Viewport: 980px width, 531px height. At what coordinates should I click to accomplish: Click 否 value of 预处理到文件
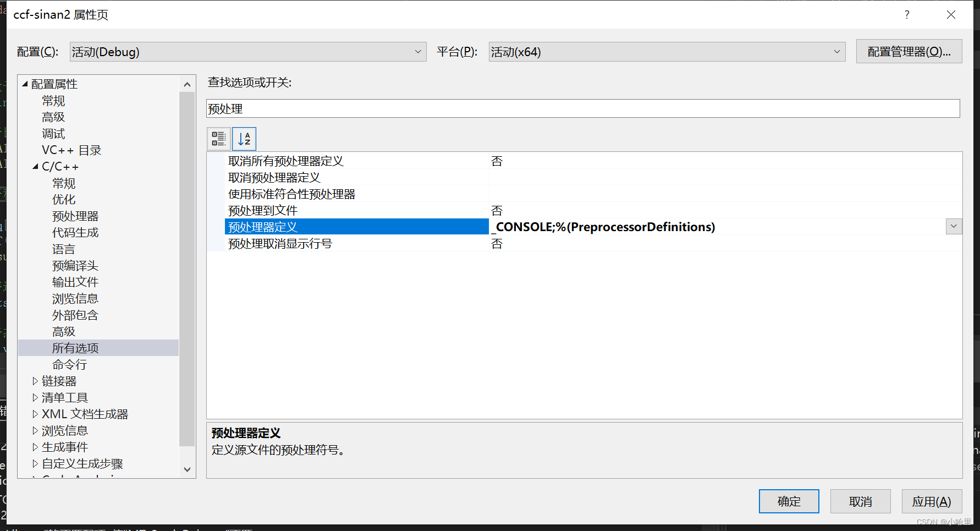[x=497, y=211]
